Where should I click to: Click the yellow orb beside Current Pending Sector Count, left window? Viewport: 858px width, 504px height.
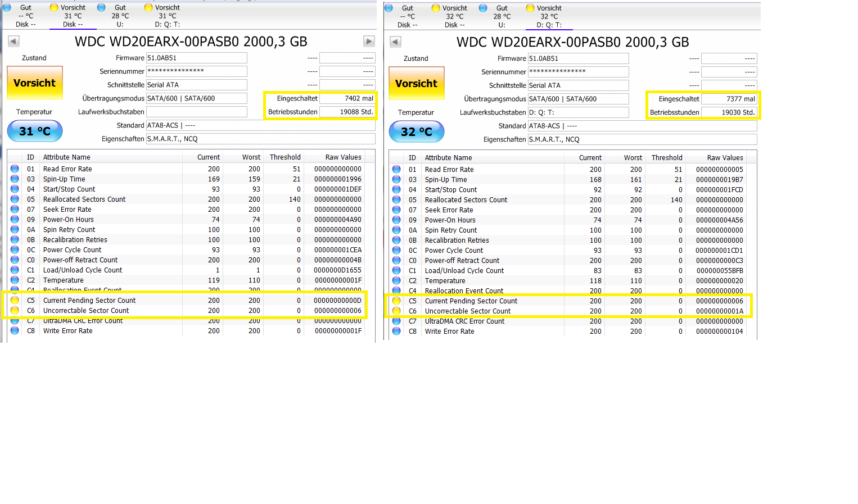pos(15,300)
